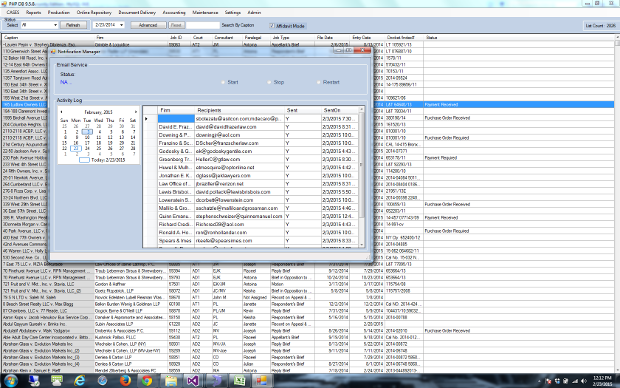
Task: Open the Status Select dropdown
Action: (x=55, y=25)
